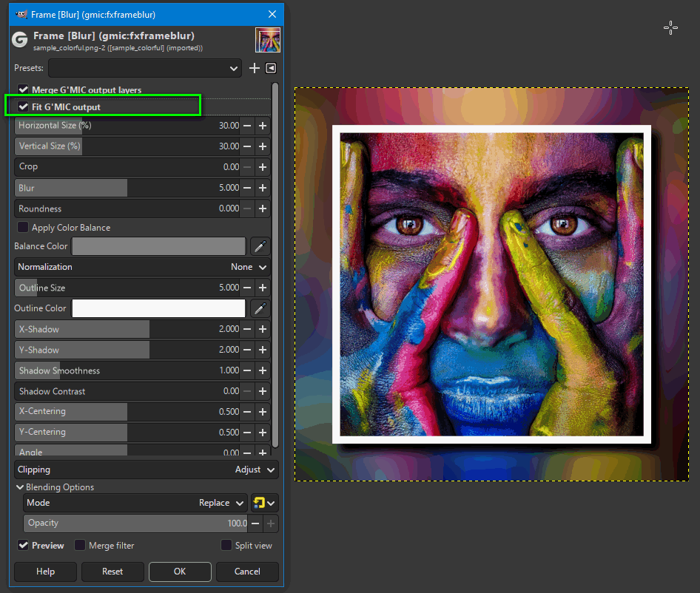Increase the Horizontal Size value
Image resolution: width=700 pixels, height=593 pixels.
263,126
